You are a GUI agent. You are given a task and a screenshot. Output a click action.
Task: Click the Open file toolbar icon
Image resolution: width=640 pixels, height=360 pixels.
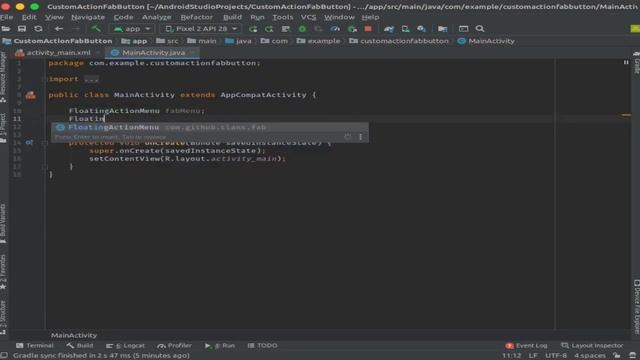[x=6, y=29]
